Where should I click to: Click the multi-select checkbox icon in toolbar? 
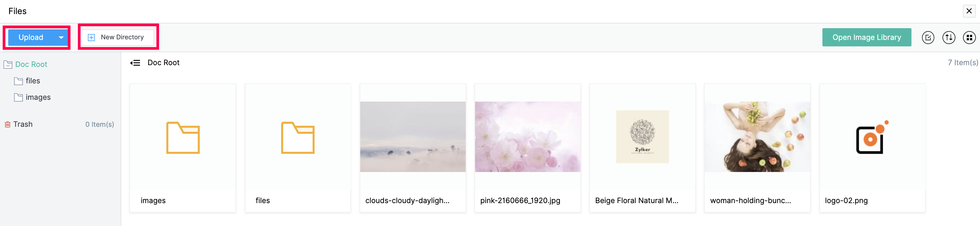click(928, 37)
